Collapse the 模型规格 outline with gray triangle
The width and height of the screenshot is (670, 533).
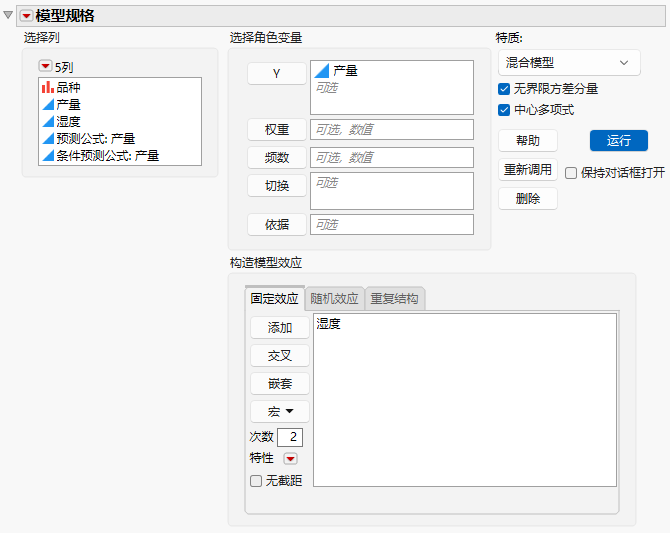(8, 15)
